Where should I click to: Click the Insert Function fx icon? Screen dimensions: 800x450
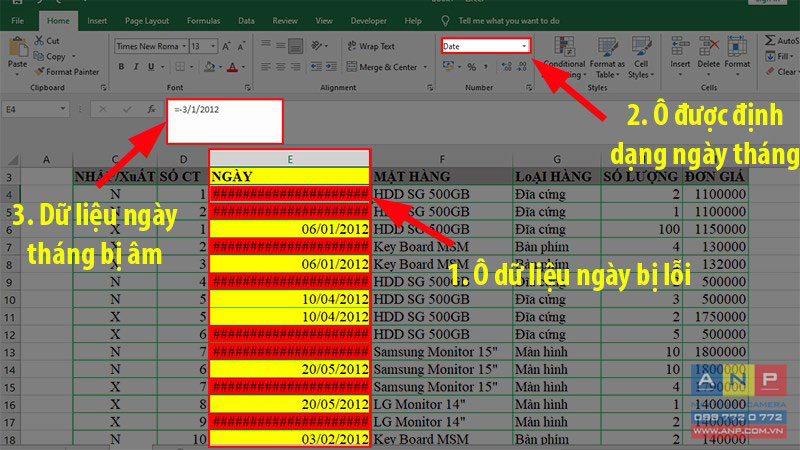[151, 109]
